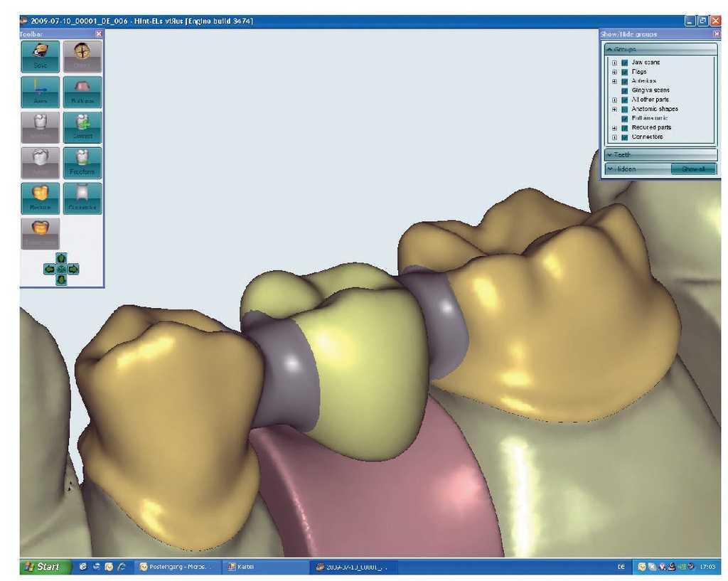Hide Connectors group via its checkbox
Screen dimensions: 728x581
pyautogui.click(x=624, y=137)
